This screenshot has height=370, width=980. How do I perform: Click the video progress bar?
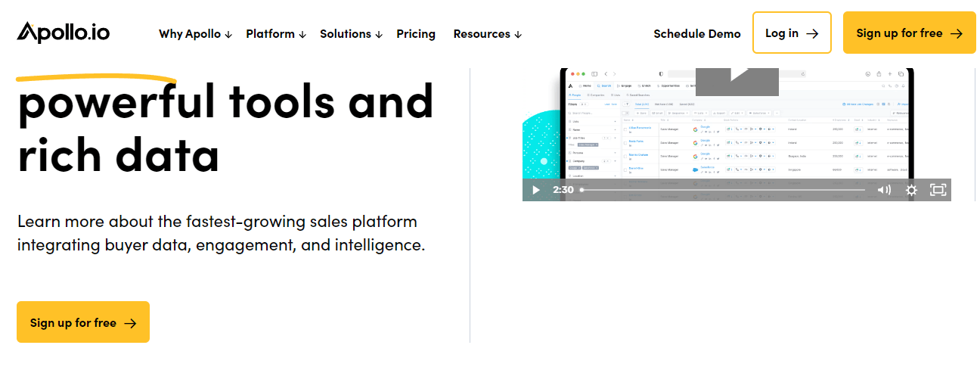722,190
